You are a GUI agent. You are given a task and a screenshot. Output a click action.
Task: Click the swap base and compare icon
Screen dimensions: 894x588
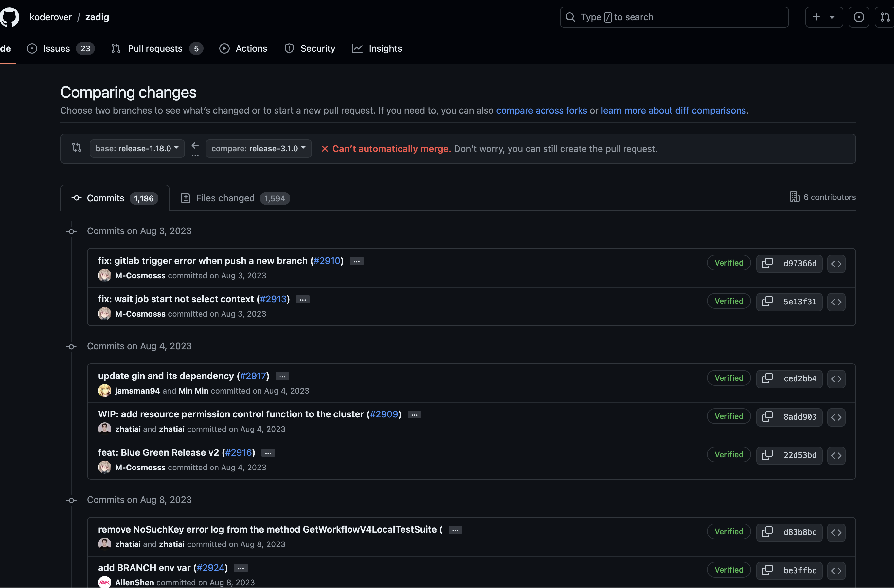[x=77, y=148]
